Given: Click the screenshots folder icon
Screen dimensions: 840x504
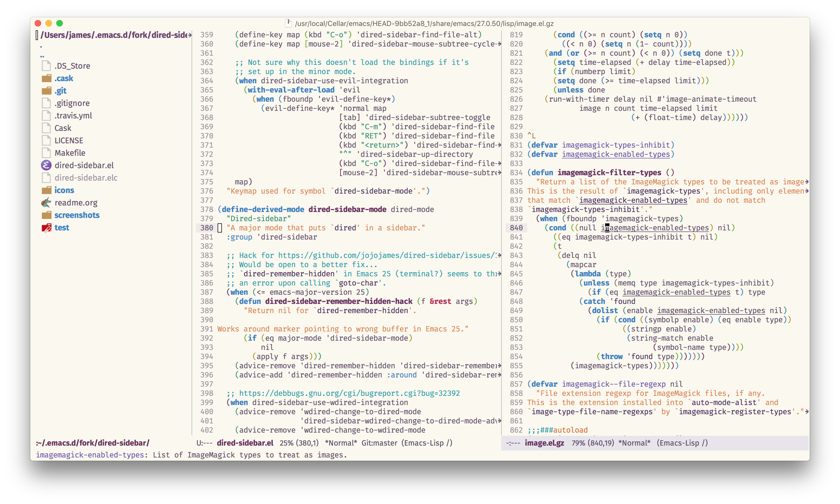Looking at the screenshot, I should [46, 215].
